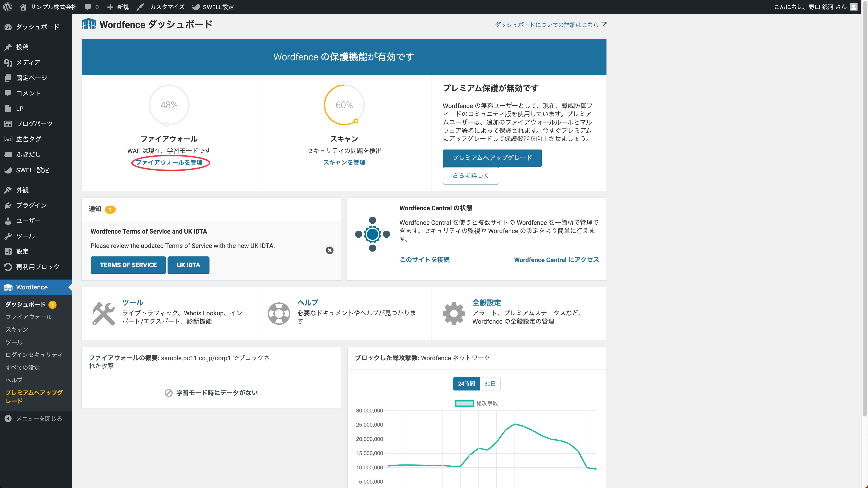The width and height of the screenshot is (868, 488).
Task: Click the user avatar in the top right
Action: [854, 7]
